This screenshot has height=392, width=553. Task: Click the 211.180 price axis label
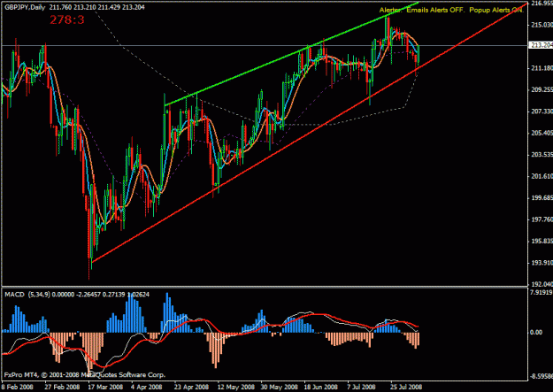coord(541,68)
